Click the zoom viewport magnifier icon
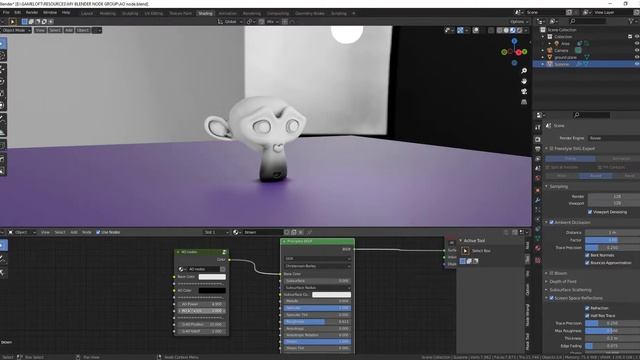 pos(524,71)
